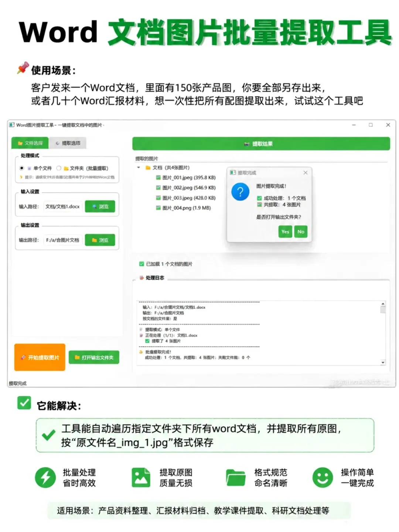Click the 共提取: 4 张图片 dialog line
Image resolution: width=399 pixels, height=532 pixels.
click(x=282, y=205)
